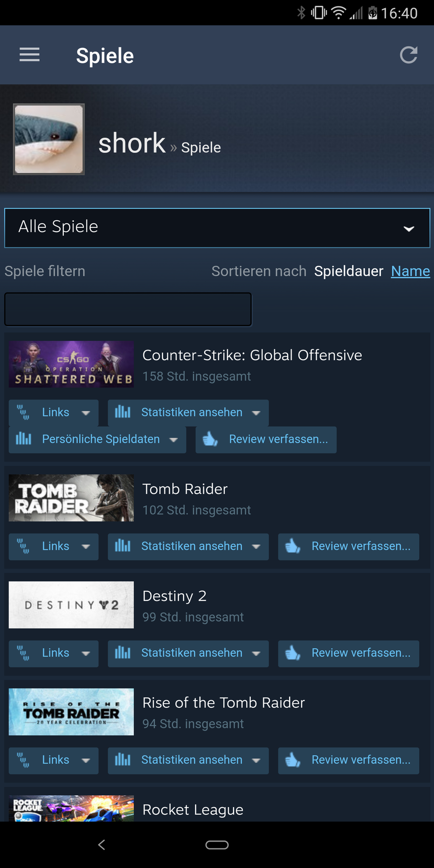This screenshot has height=868, width=434.
Task: Open the shork profile name link
Action: coord(132,143)
